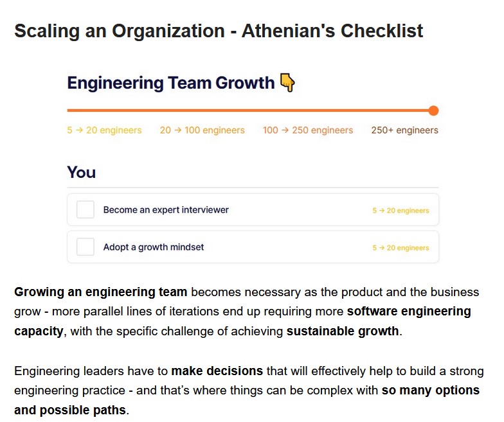
Task: Select the "250+ engineers" stage
Action: (x=405, y=130)
